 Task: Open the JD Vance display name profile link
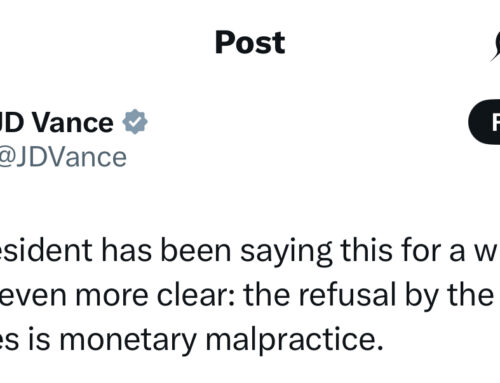(56, 123)
